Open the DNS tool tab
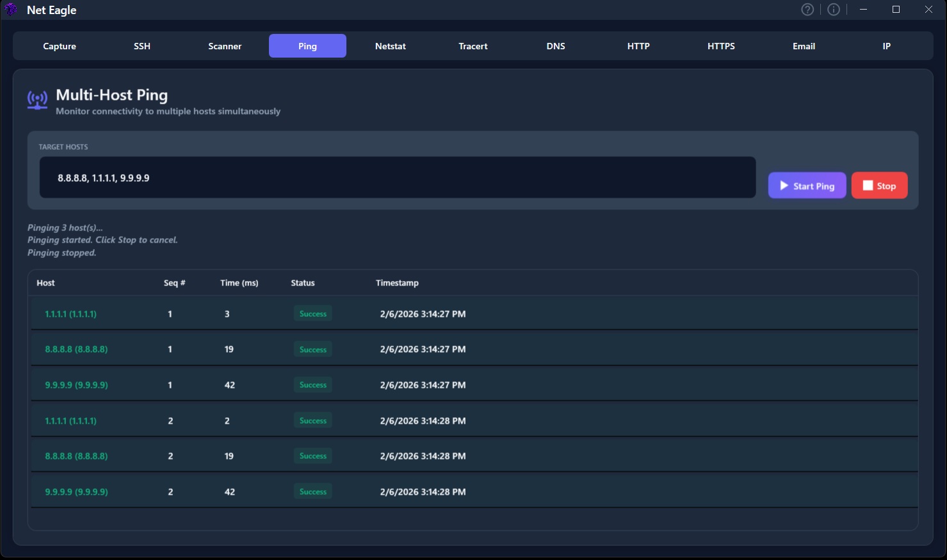This screenshot has height=560, width=947. tap(555, 45)
